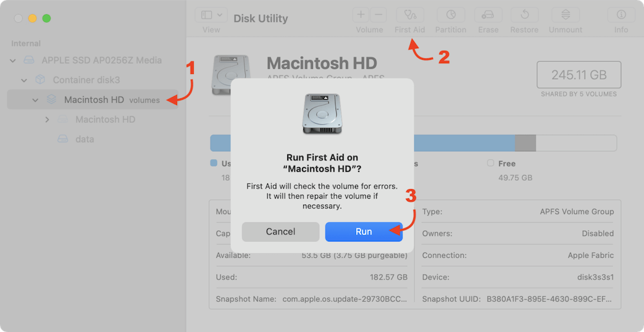This screenshot has width=644, height=332.
Task: Click the nested Macintosh HD disk icon
Action: [62, 120]
